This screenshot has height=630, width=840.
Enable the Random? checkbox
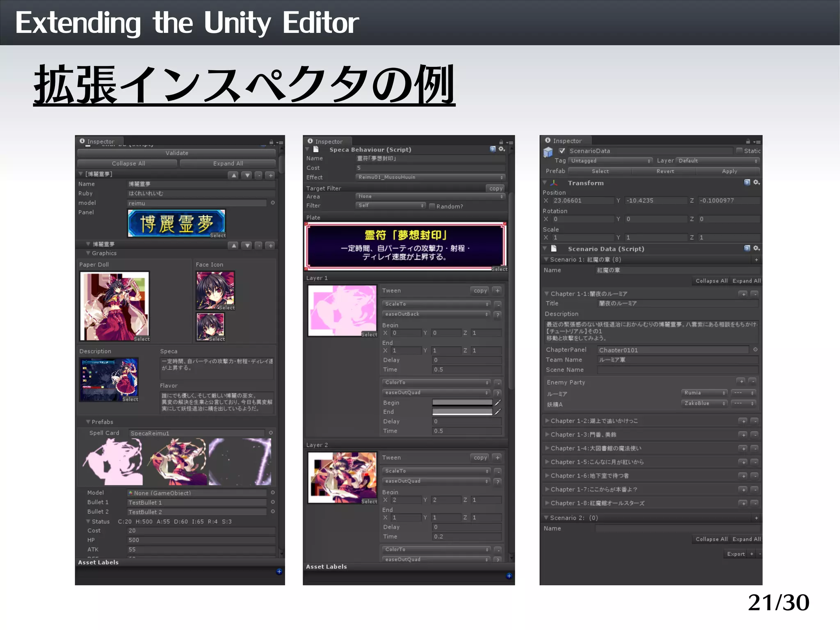tap(432, 206)
